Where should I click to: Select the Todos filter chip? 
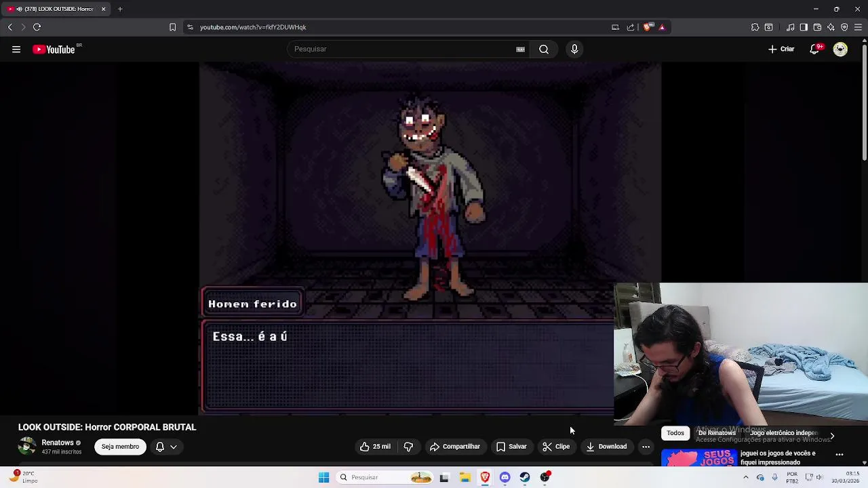(675, 433)
